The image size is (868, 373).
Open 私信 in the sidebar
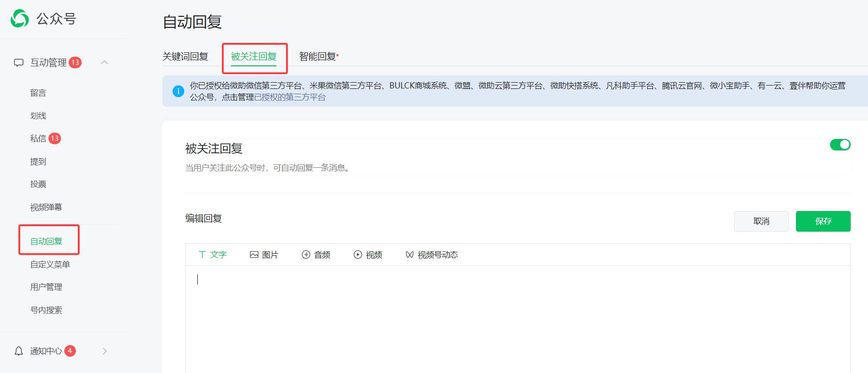[x=38, y=138]
